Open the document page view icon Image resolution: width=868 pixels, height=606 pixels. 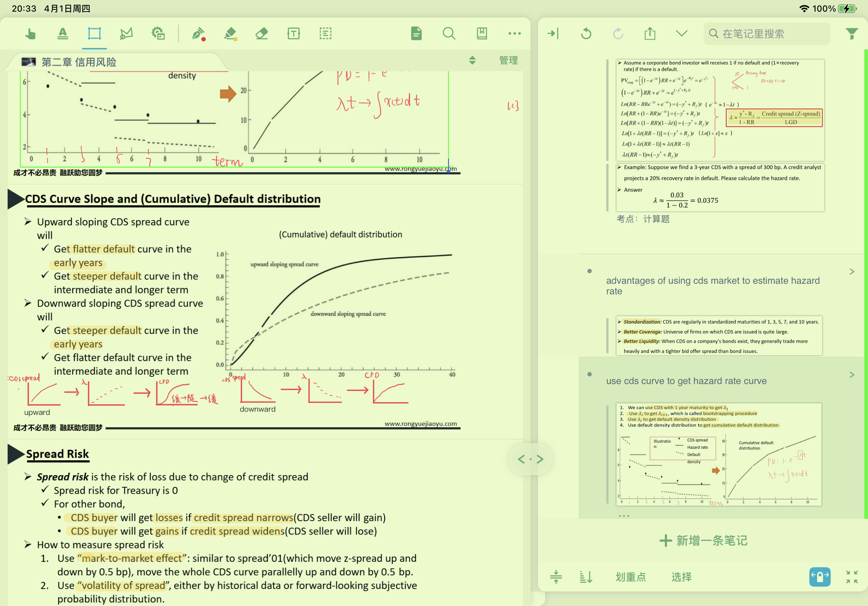(416, 34)
